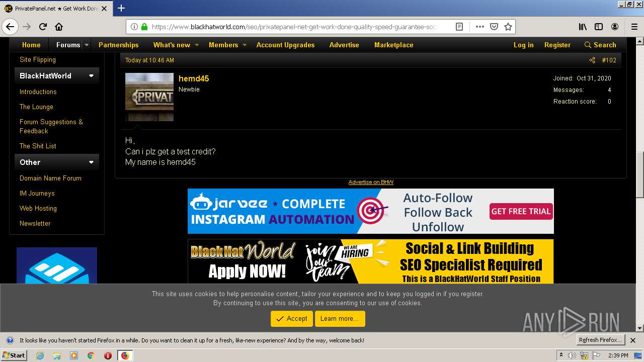
Task: Collapse the BlackHatWorld sidebar section
Action: point(91,76)
